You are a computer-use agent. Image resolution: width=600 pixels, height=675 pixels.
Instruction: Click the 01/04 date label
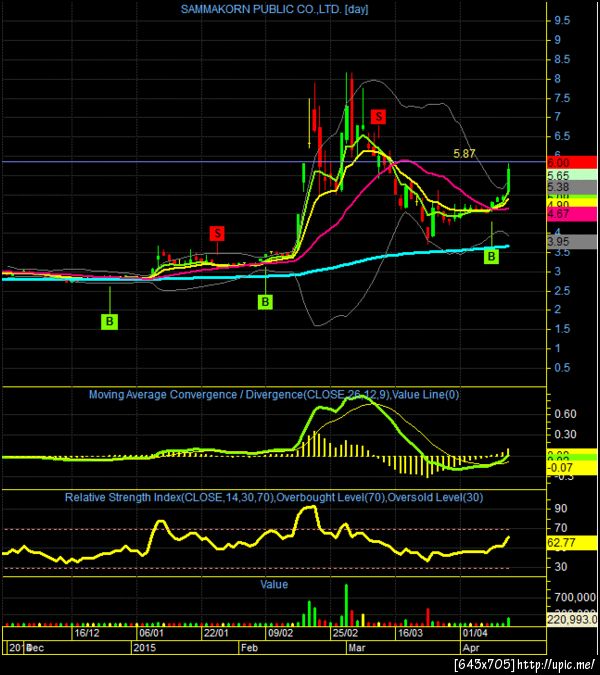(x=475, y=633)
